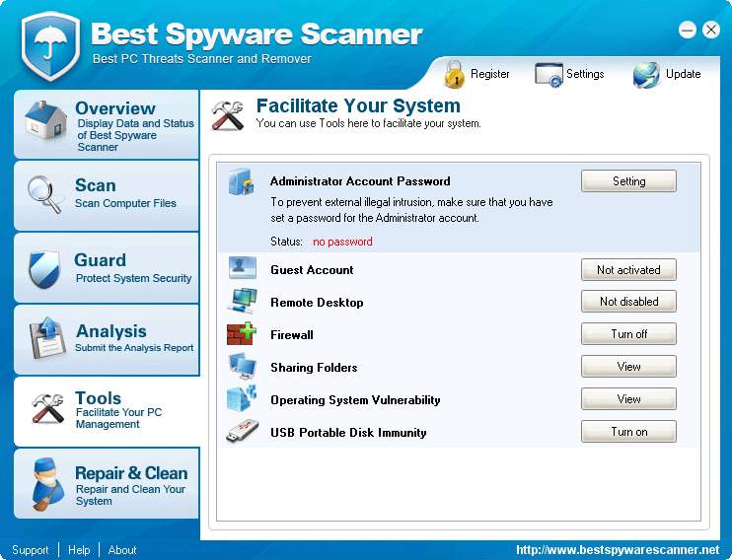The height and width of the screenshot is (560, 732).
Task: Select the Remote Desktop row label
Action: pyautogui.click(x=317, y=303)
